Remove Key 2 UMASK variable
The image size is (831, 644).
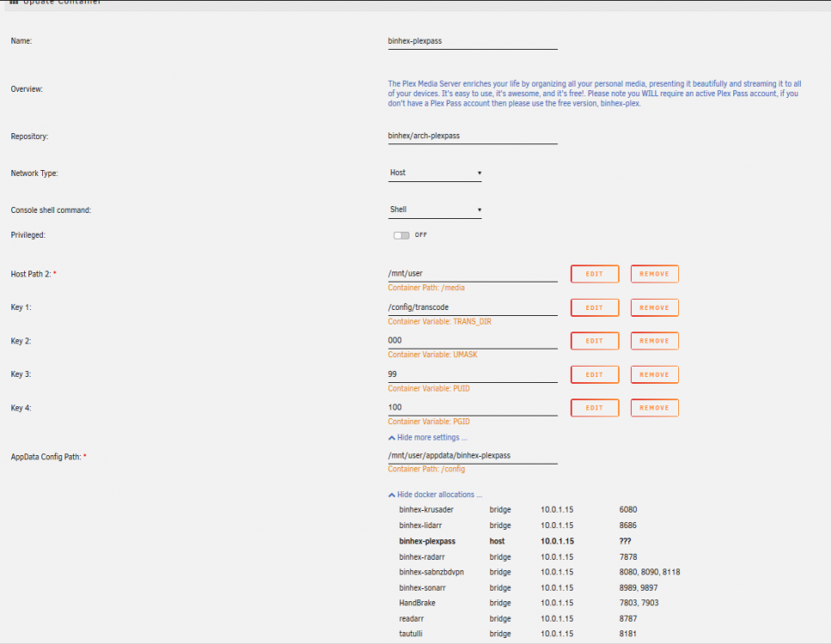click(x=654, y=341)
